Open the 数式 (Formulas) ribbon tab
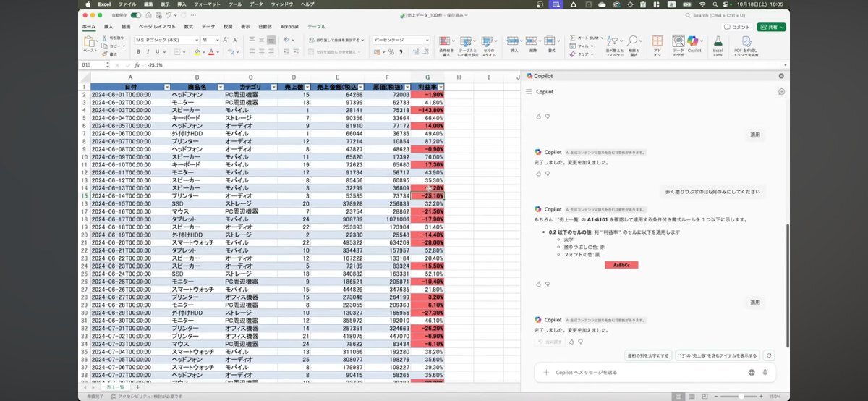 [x=189, y=26]
